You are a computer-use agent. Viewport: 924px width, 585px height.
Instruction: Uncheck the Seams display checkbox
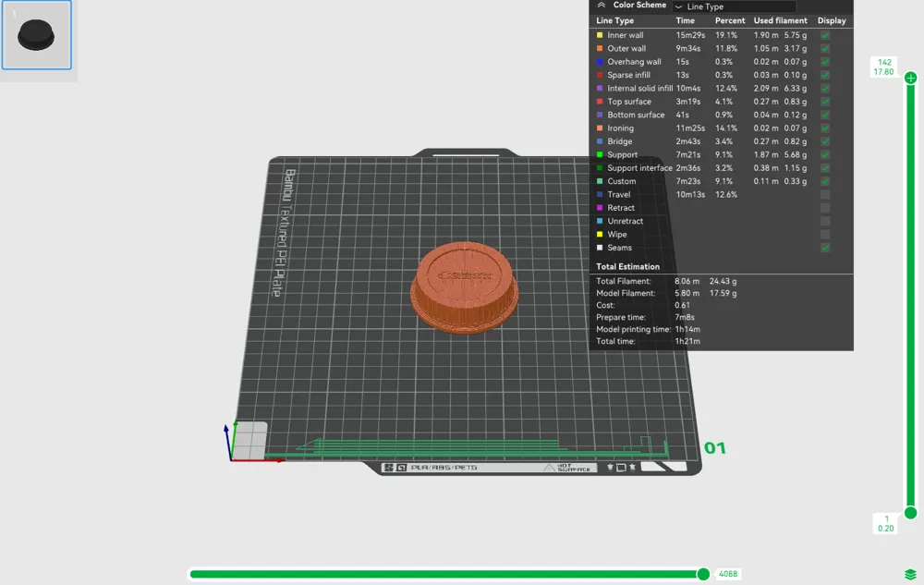click(825, 248)
